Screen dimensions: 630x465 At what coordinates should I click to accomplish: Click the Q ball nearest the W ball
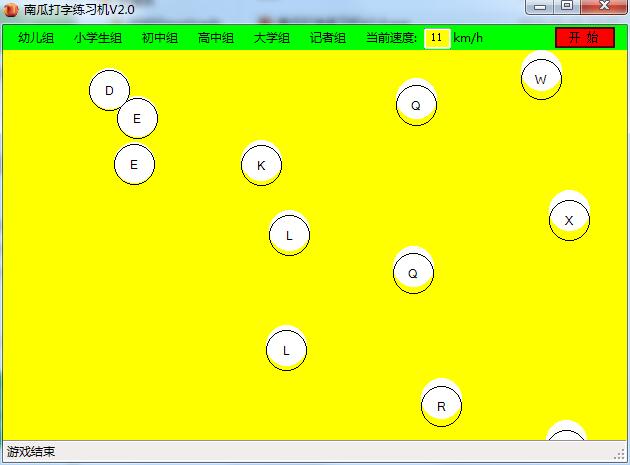[416, 105]
